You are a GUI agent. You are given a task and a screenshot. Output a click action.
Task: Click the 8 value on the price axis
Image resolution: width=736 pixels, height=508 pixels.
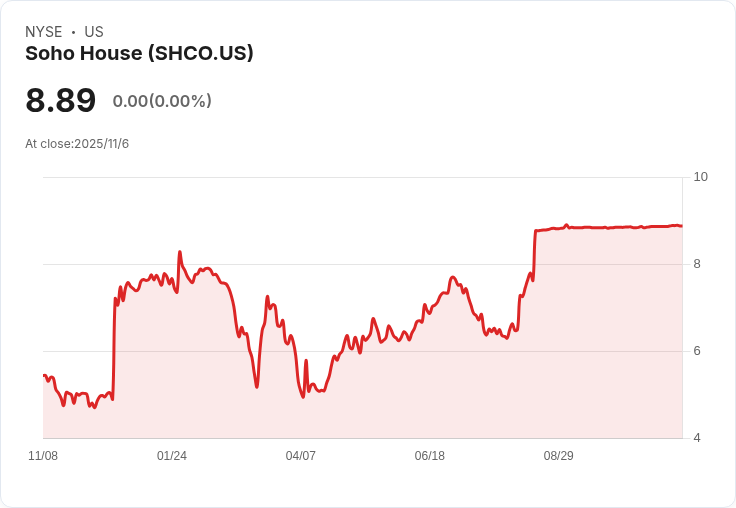[x=697, y=264]
